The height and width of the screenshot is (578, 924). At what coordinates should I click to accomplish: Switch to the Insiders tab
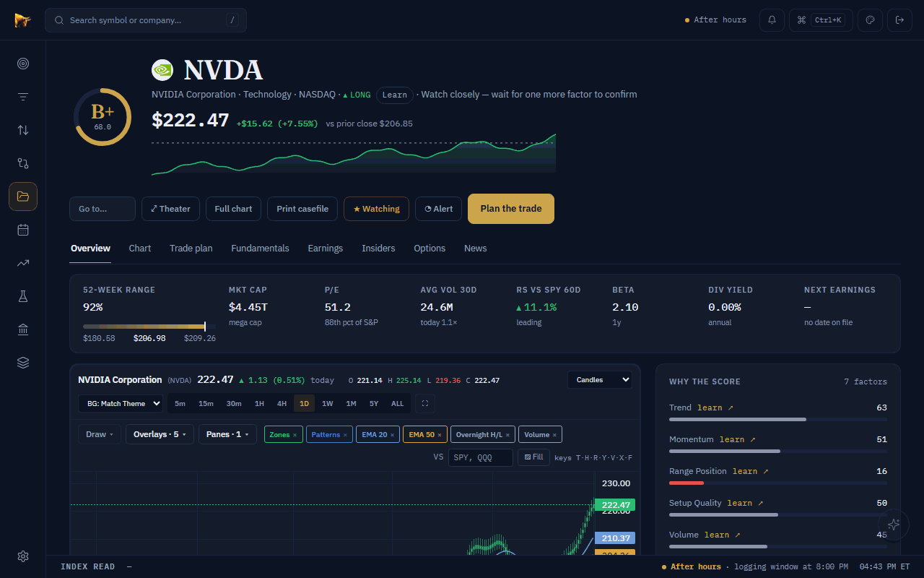pos(378,248)
